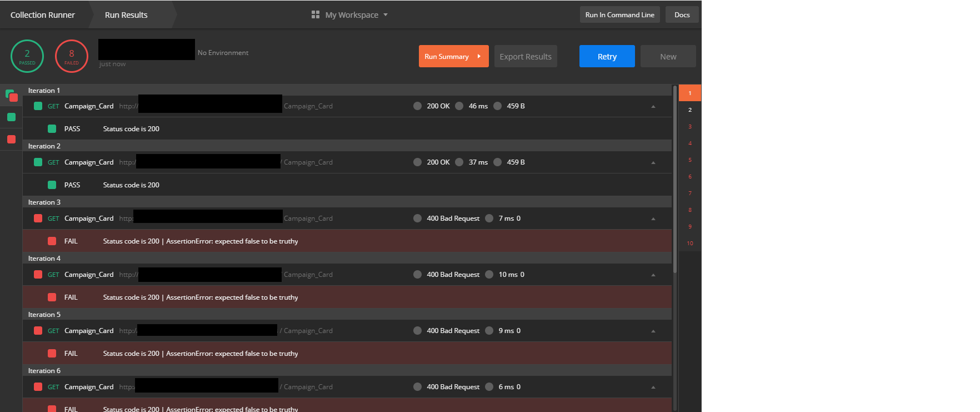Click Run In Command Line
The height and width of the screenshot is (412, 980).
(x=620, y=14)
